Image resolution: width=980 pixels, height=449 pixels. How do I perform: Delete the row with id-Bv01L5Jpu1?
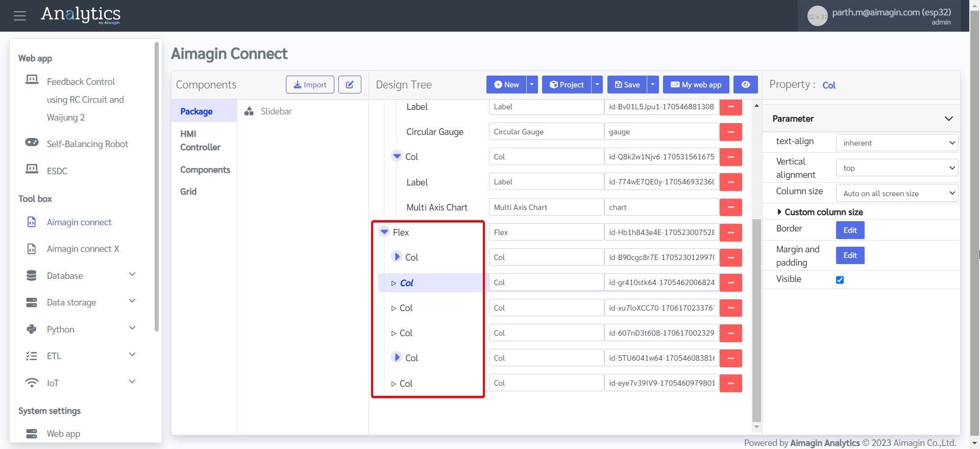731,107
